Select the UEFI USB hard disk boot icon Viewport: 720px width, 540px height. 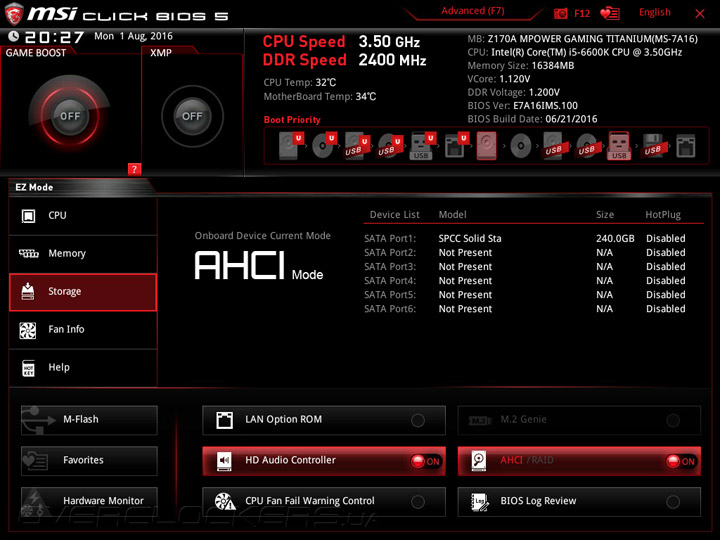pos(357,146)
